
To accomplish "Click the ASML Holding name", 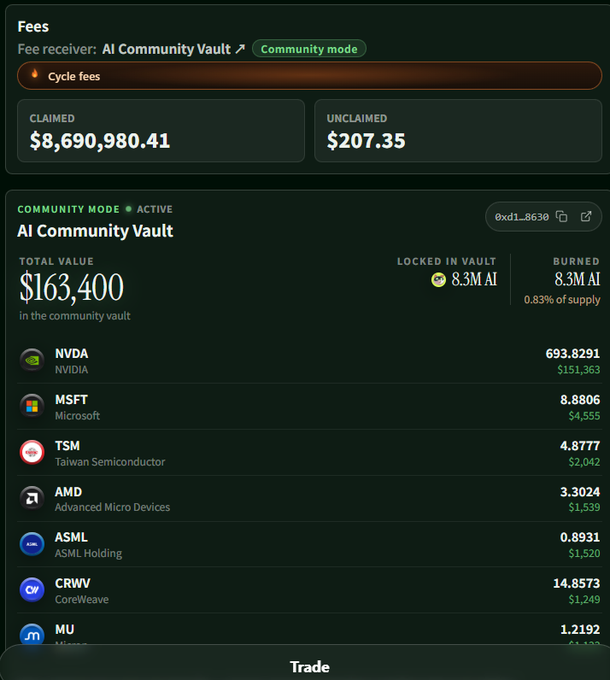I will click(88, 553).
